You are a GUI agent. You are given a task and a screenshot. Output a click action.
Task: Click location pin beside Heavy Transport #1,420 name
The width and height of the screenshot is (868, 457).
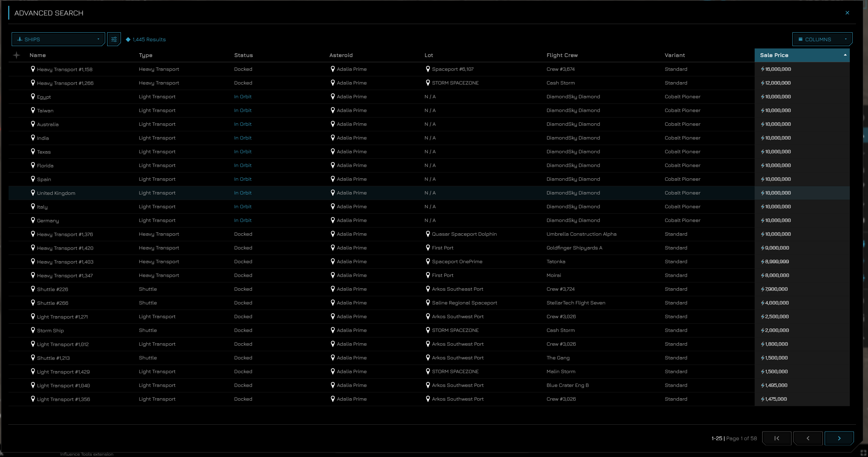pyautogui.click(x=33, y=248)
